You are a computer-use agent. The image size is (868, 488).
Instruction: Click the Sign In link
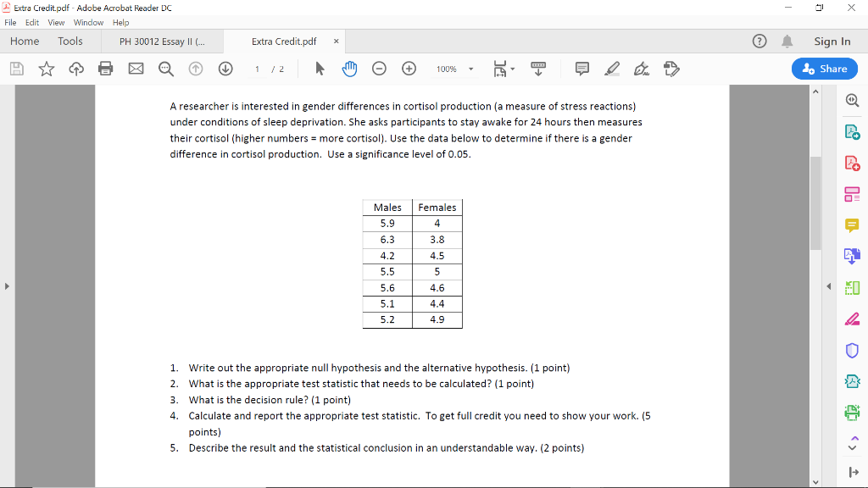(832, 41)
